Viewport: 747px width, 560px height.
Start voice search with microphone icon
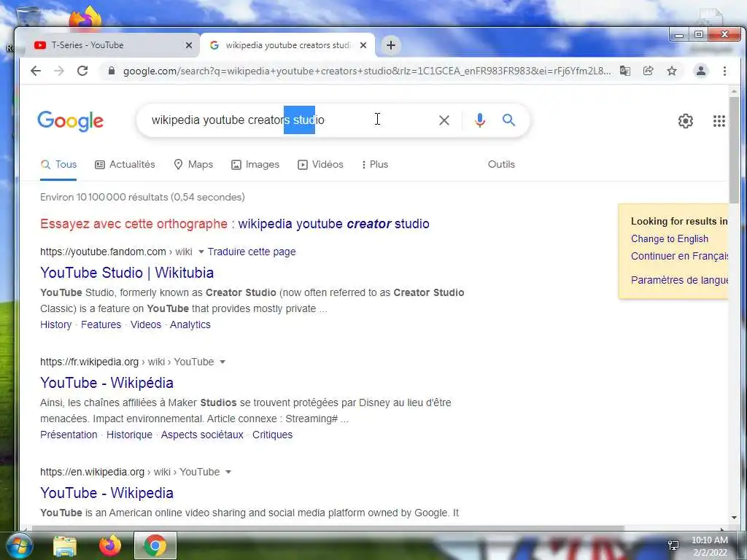pyautogui.click(x=480, y=120)
